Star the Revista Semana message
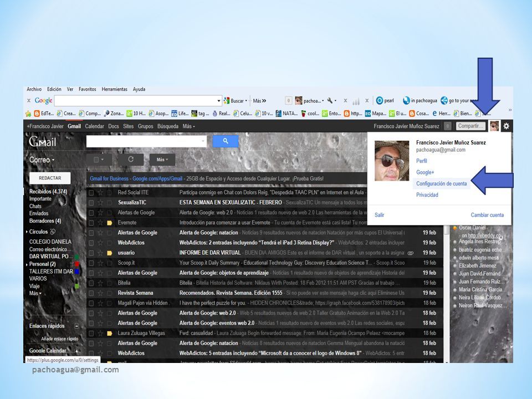The image size is (532, 399). (100, 293)
